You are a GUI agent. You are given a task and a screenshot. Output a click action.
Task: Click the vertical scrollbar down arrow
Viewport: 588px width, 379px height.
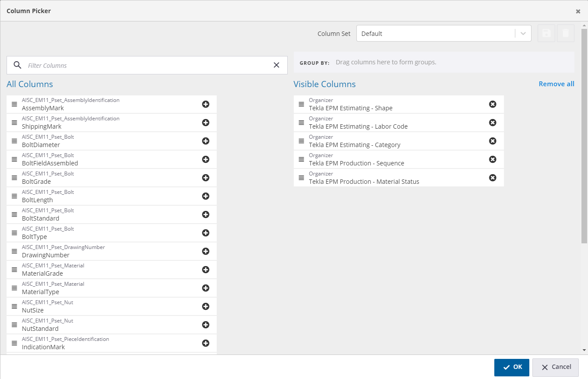pos(584,350)
